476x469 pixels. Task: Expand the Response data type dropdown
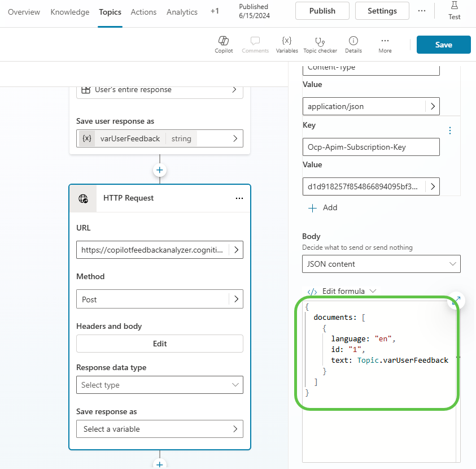[x=160, y=385]
